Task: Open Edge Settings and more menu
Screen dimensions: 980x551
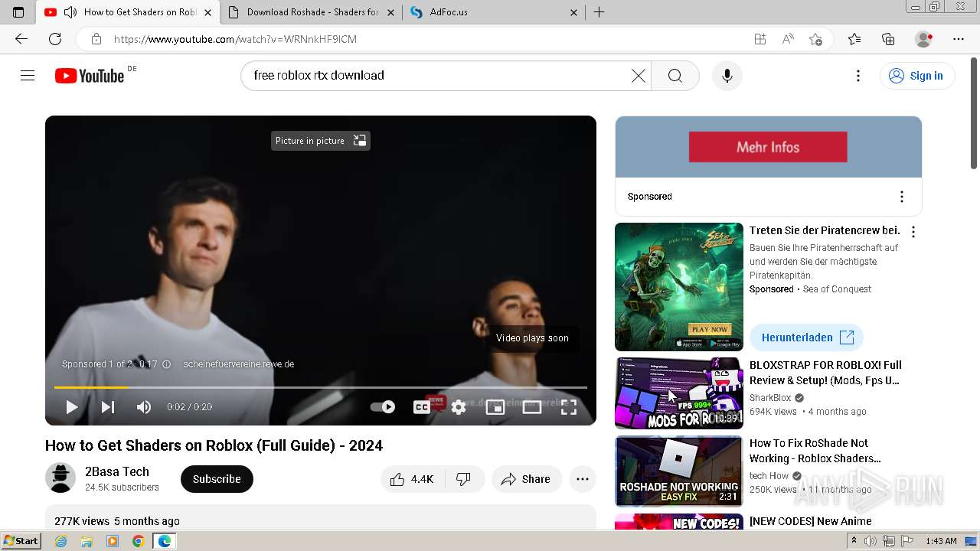Action: click(x=959, y=39)
